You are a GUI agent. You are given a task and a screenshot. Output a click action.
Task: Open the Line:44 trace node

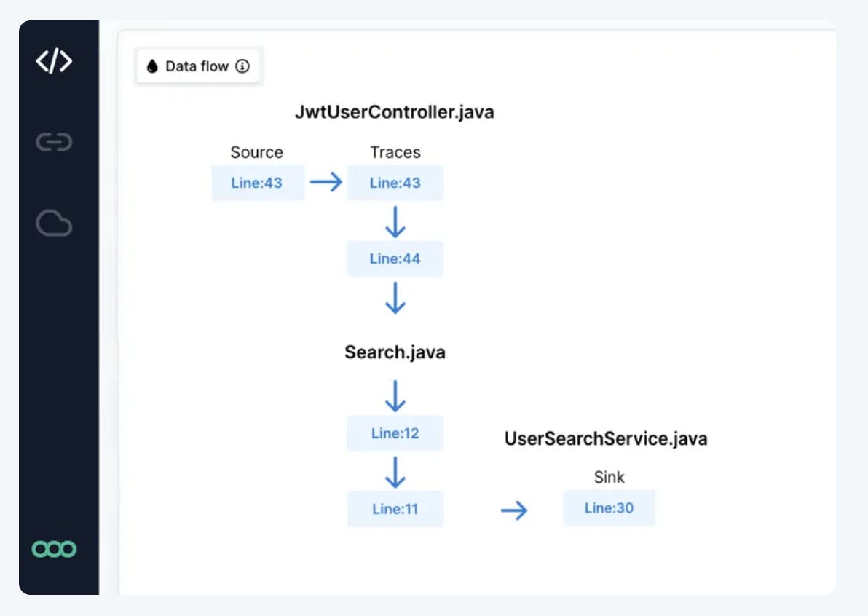point(395,258)
